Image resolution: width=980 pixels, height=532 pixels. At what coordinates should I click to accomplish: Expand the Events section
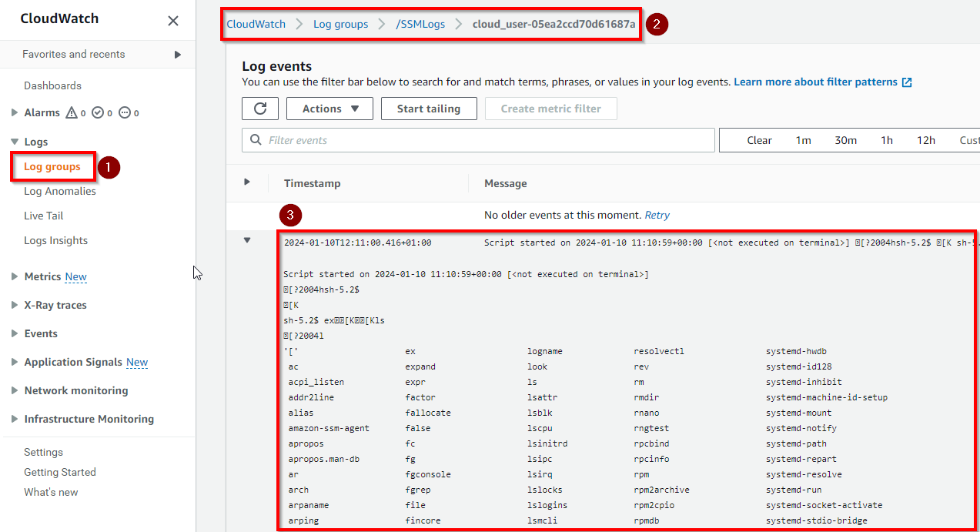coord(15,333)
